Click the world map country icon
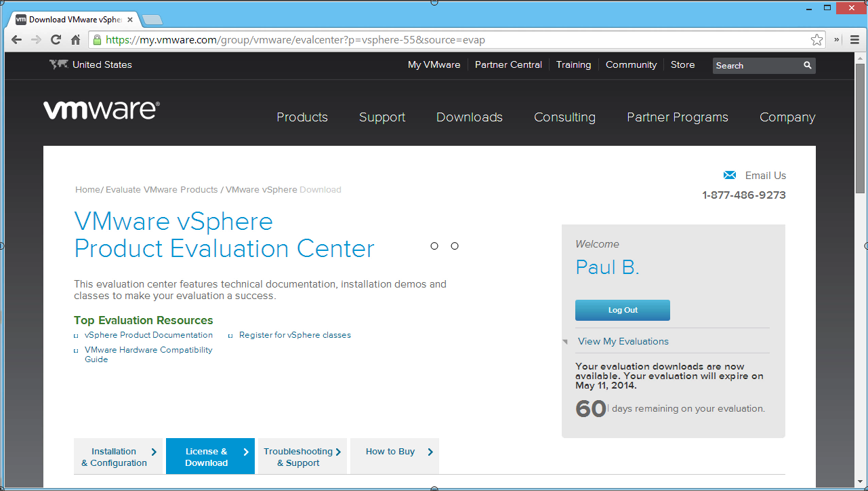This screenshot has height=491, width=868. pos(59,64)
